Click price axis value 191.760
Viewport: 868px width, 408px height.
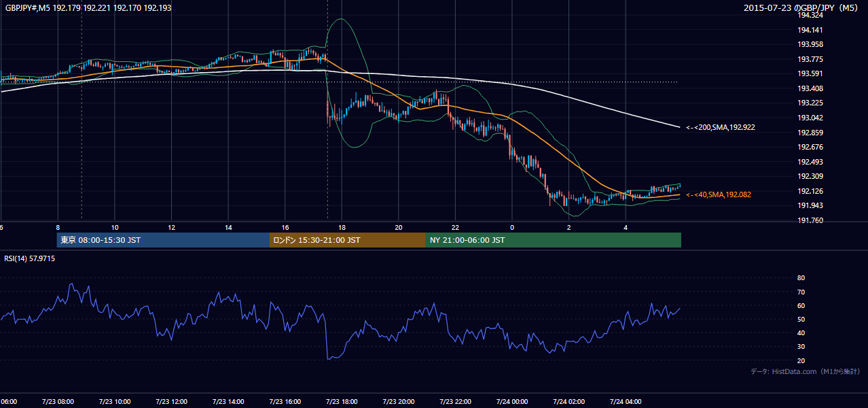click(810, 220)
